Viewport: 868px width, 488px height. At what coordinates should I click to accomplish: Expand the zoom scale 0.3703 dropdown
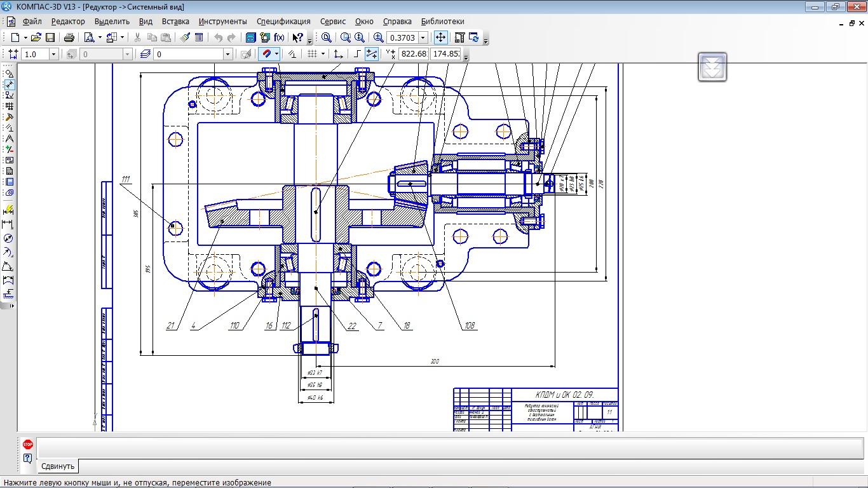pos(423,37)
